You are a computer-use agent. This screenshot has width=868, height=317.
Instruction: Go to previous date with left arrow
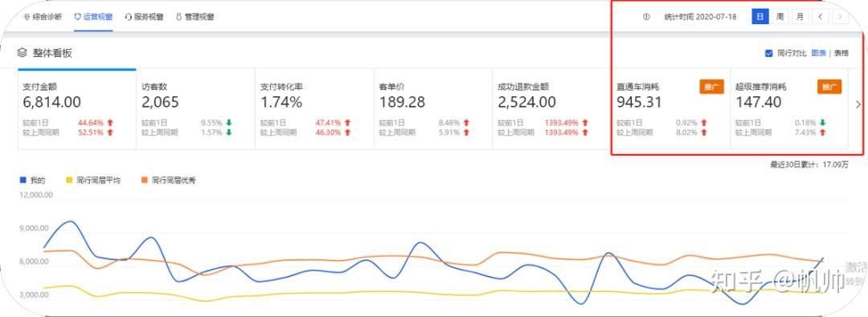(x=820, y=17)
